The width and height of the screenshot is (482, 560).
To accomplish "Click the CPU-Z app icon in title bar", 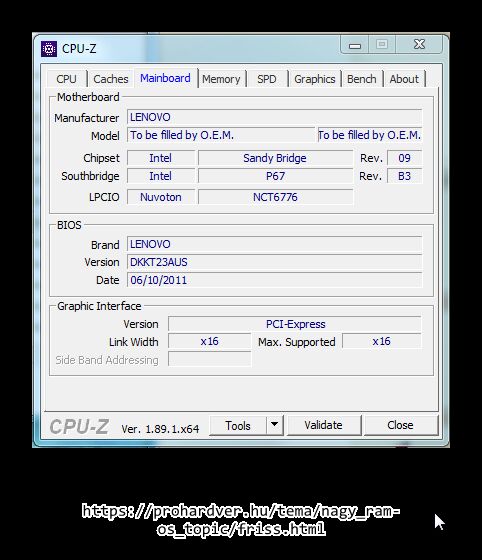I will [x=49, y=49].
